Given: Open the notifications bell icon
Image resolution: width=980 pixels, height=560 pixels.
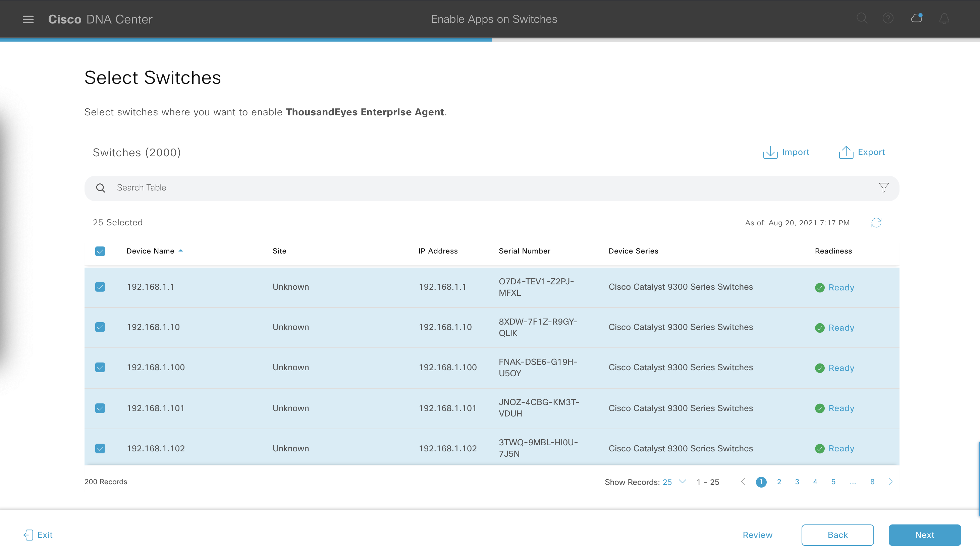Looking at the screenshot, I should pyautogui.click(x=944, y=19).
